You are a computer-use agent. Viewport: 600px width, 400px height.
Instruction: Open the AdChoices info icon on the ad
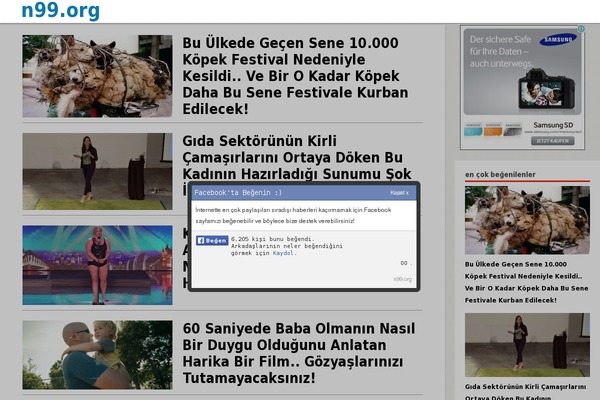coord(581,29)
